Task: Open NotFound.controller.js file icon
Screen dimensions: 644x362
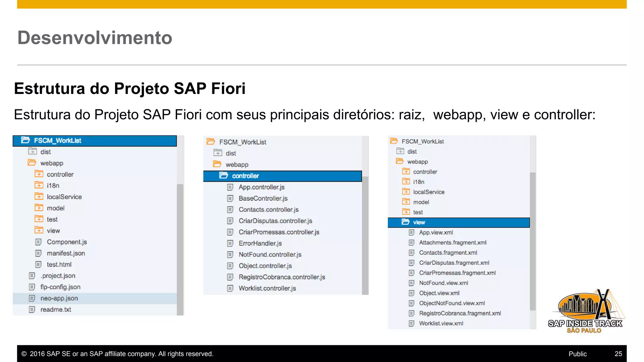Action: tap(230, 255)
